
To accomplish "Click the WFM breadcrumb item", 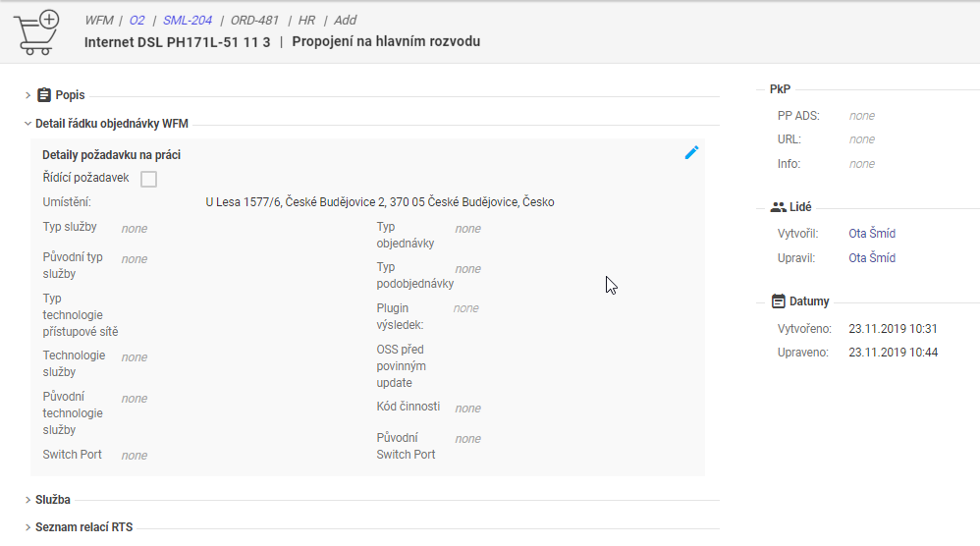I will [x=98, y=20].
